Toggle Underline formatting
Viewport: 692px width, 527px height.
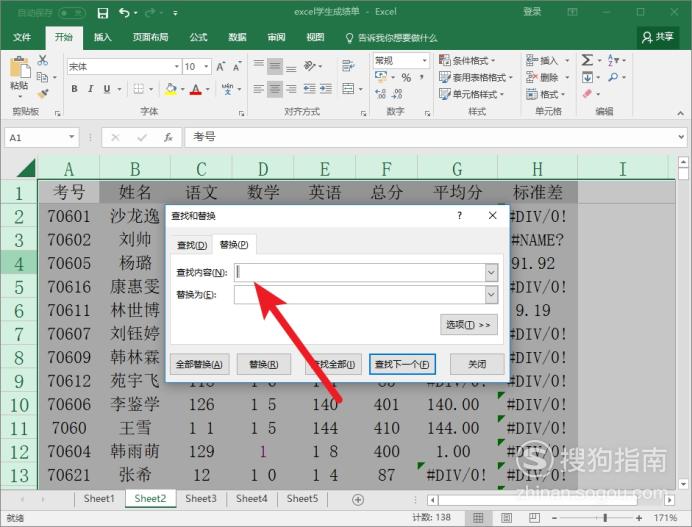pyautogui.click(x=107, y=89)
